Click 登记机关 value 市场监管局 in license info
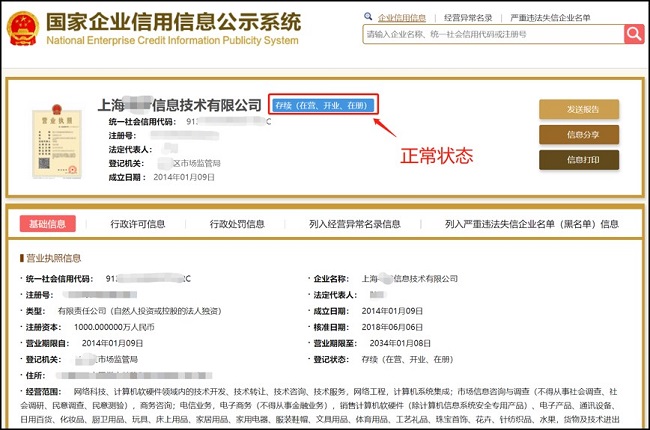Screen dimensions: 650x430 click(x=107, y=360)
